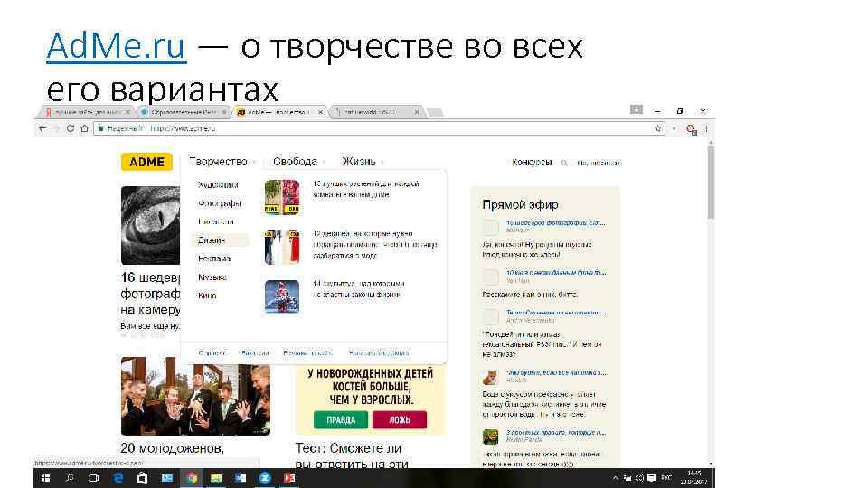Open Word from taskbar
This screenshot has width=868, height=488.
click(241, 478)
